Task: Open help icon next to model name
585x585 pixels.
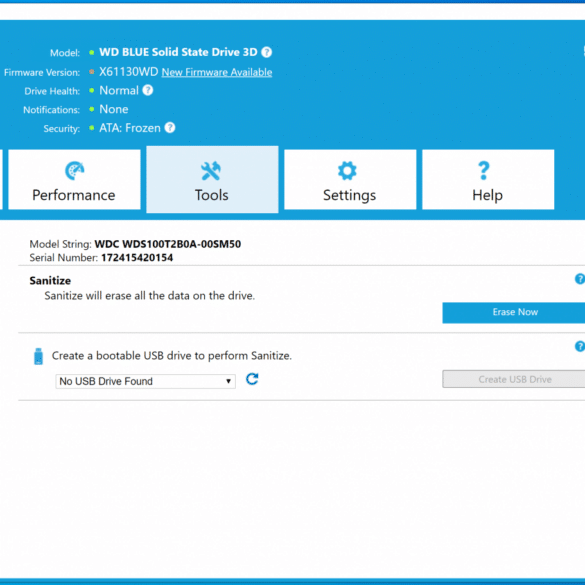Action: click(266, 52)
